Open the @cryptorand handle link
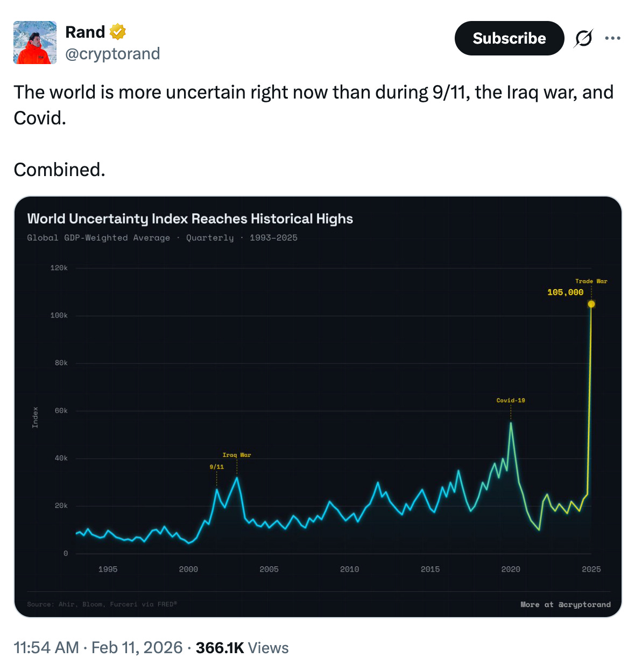The width and height of the screenshot is (635, 672). (112, 54)
